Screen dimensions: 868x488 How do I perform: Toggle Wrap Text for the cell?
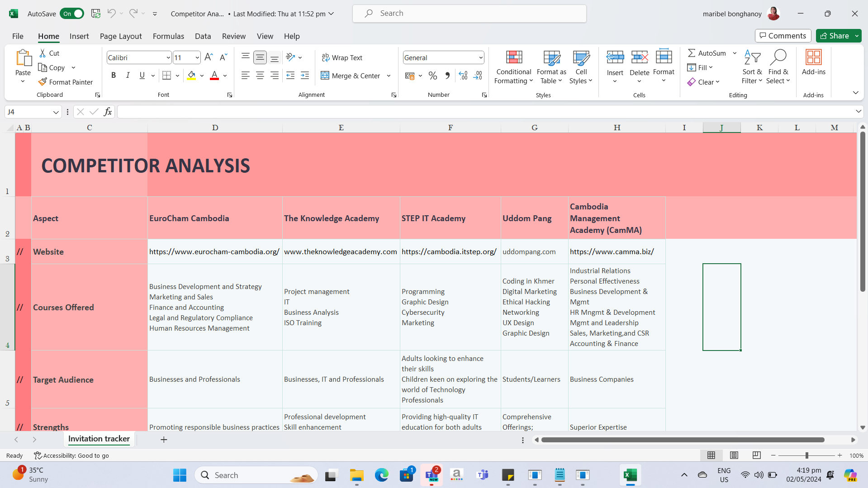point(342,57)
